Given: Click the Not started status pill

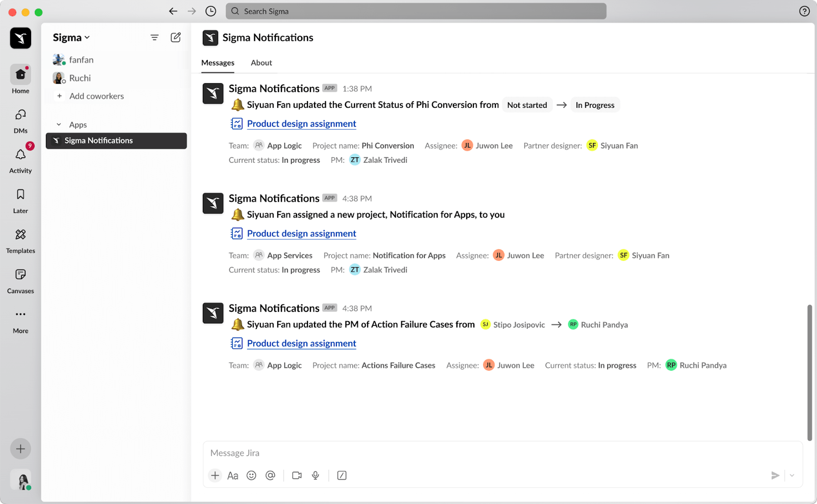Looking at the screenshot, I should point(527,105).
